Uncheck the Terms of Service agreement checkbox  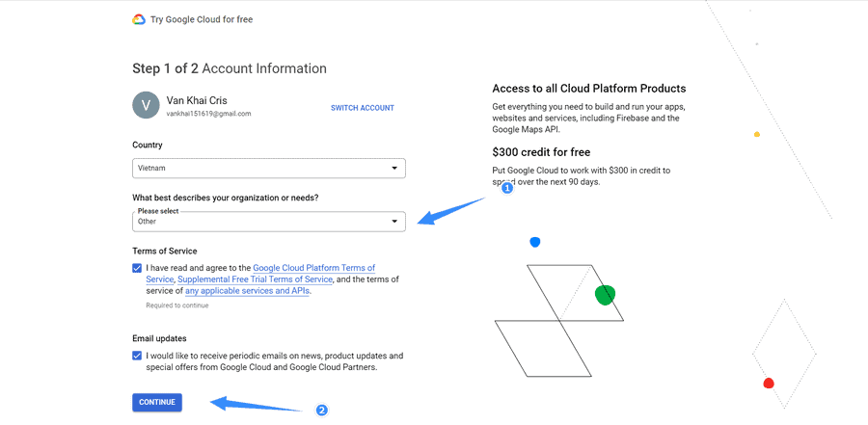[x=137, y=268]
